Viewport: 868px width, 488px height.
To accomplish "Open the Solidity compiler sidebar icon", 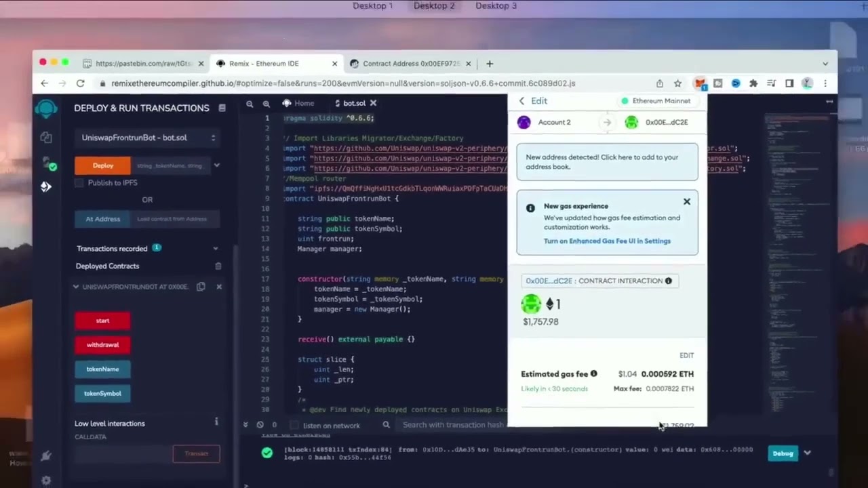I will pyautogui.click(x=47, y=163).
